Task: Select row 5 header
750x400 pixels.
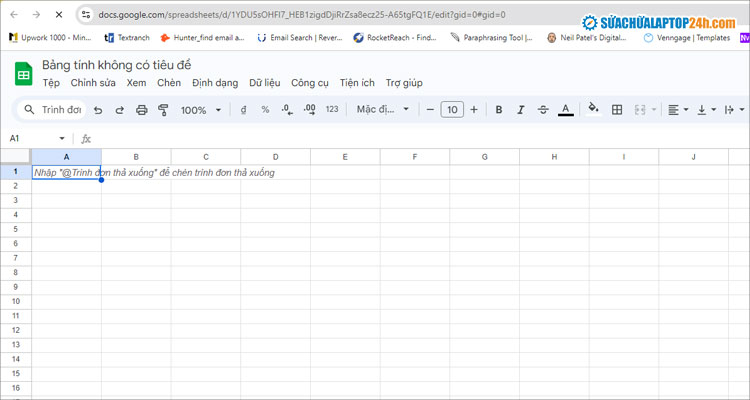Action: 16,229
